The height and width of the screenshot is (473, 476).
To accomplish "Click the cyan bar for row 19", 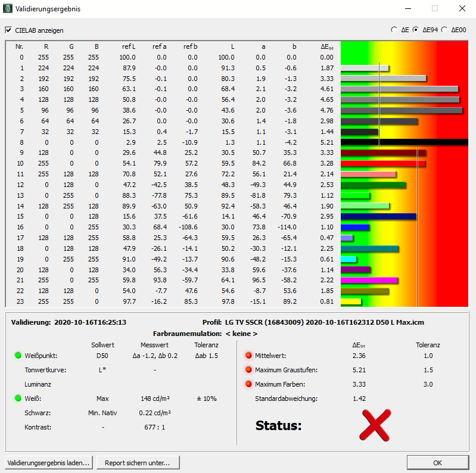I will (349, 259).
